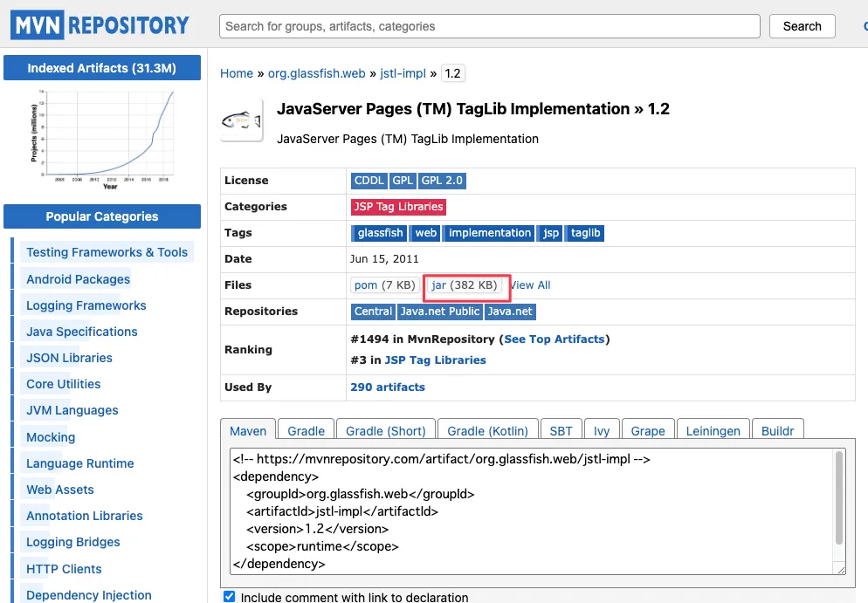Click See Top Artifacts link
The image size is (868, 603).
coord(555,339)
